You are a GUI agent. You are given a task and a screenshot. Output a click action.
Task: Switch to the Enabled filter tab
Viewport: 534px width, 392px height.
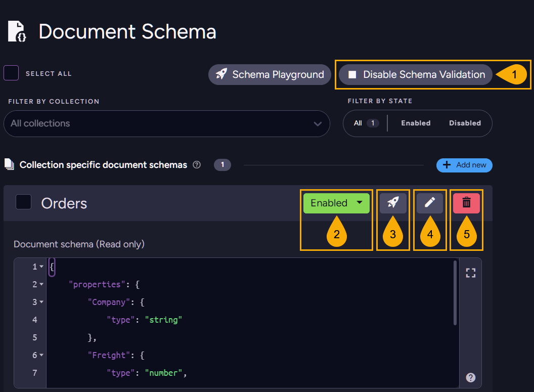[415, 123]
